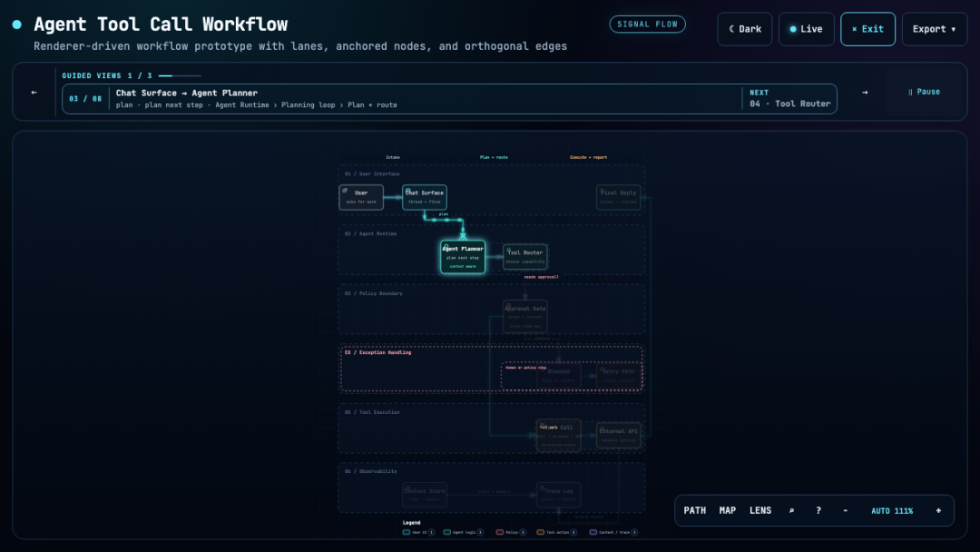This screenshot has width=980, height=552.
Task: Select the External API node
Action: click(x=618, y=435)
